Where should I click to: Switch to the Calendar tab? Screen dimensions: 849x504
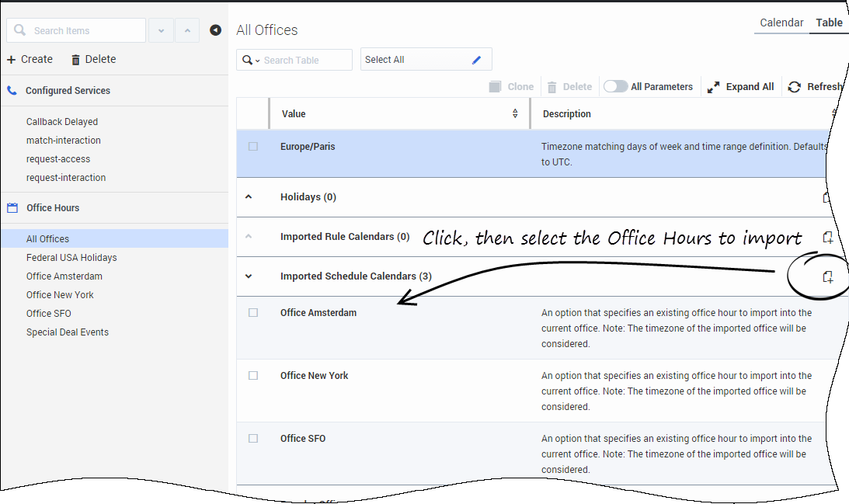pyautogui.click(x=781, y=23)
